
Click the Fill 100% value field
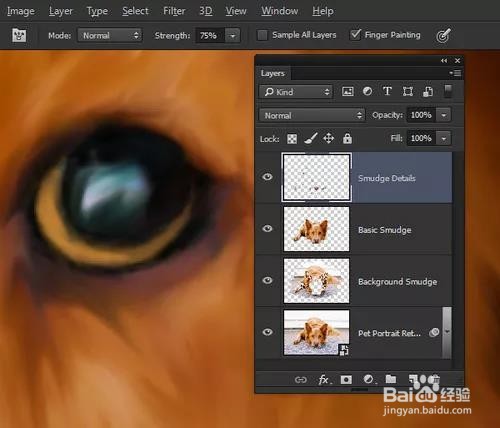[x=421, y=138]
